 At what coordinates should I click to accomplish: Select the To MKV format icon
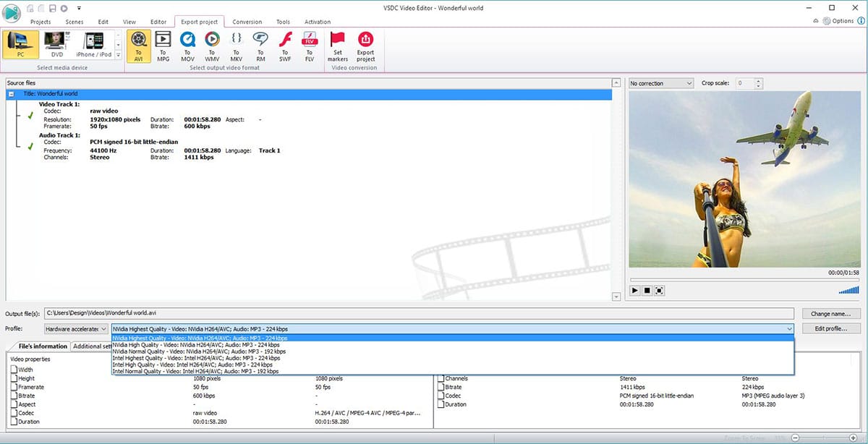(237, 46)
